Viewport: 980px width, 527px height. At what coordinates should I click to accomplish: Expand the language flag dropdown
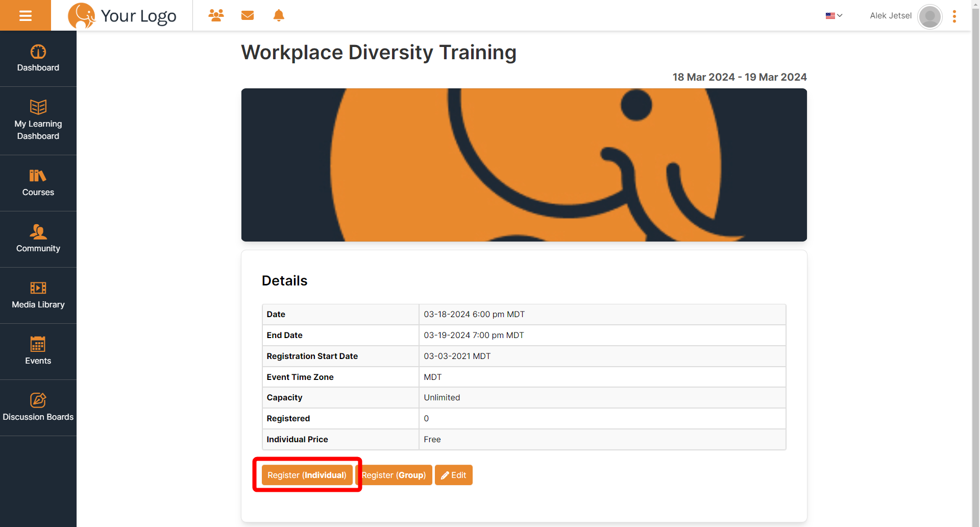point(834,16)
